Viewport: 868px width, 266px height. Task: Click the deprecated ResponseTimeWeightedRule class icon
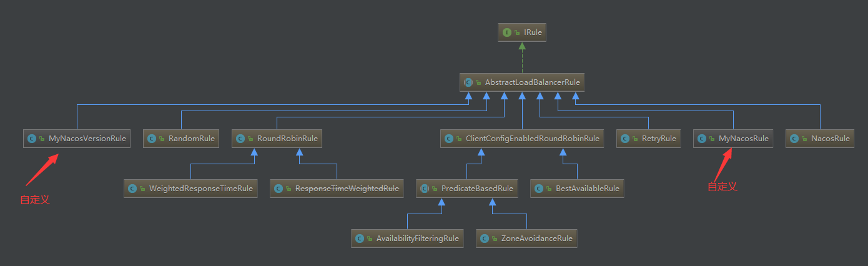(x=279, y=188)
